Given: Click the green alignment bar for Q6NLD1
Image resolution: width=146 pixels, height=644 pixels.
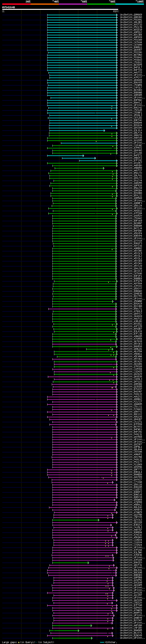Looking at the screenshot, I should pyautogui.click(x=100, y=349).
